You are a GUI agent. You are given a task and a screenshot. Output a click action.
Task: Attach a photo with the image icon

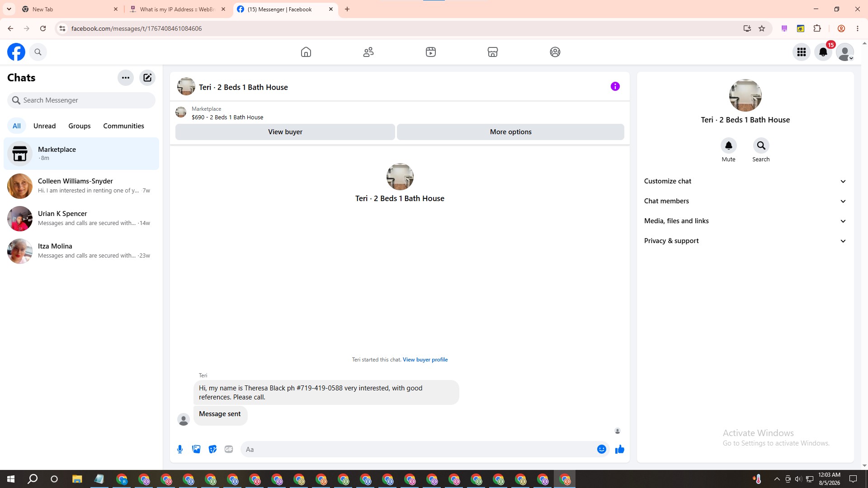(196, 449)
